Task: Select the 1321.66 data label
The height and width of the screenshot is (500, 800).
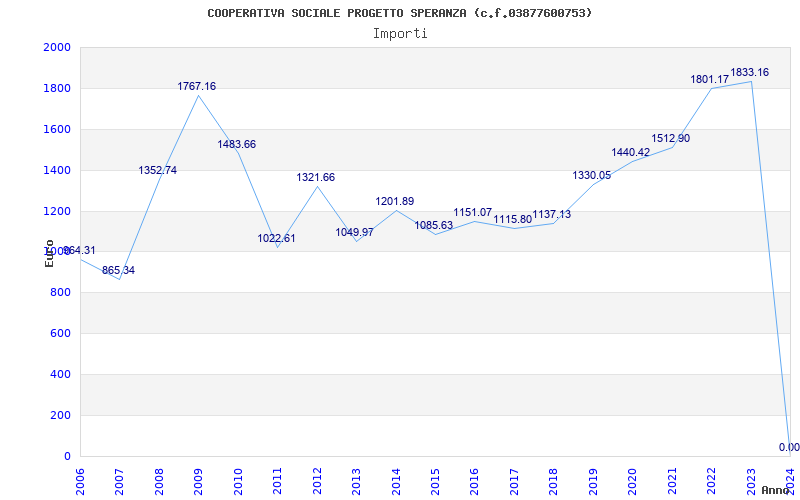Action: click(316, 178)
